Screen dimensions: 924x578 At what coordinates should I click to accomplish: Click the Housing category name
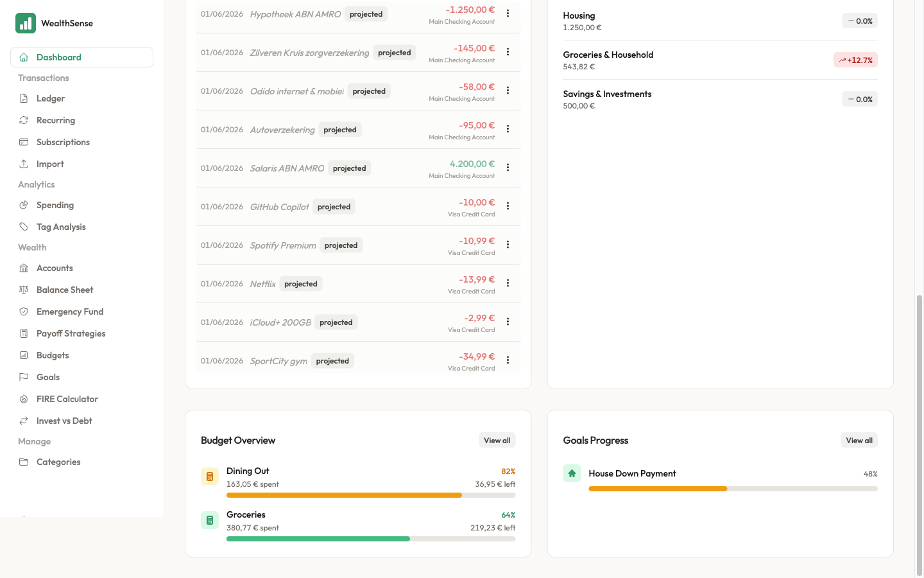(x=579, y=15)
